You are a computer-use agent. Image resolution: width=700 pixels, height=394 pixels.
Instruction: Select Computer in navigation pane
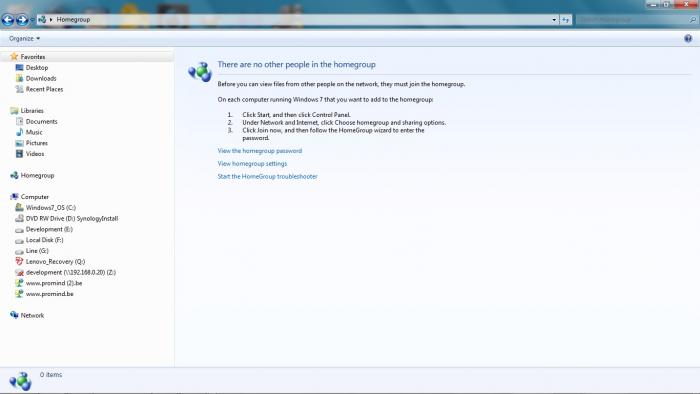click(34, 197)
